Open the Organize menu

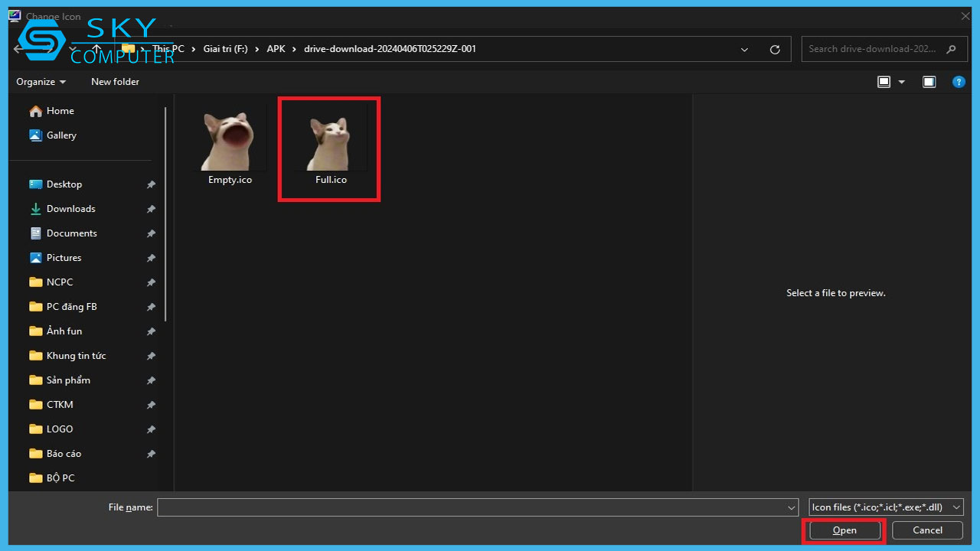[41, 82]
